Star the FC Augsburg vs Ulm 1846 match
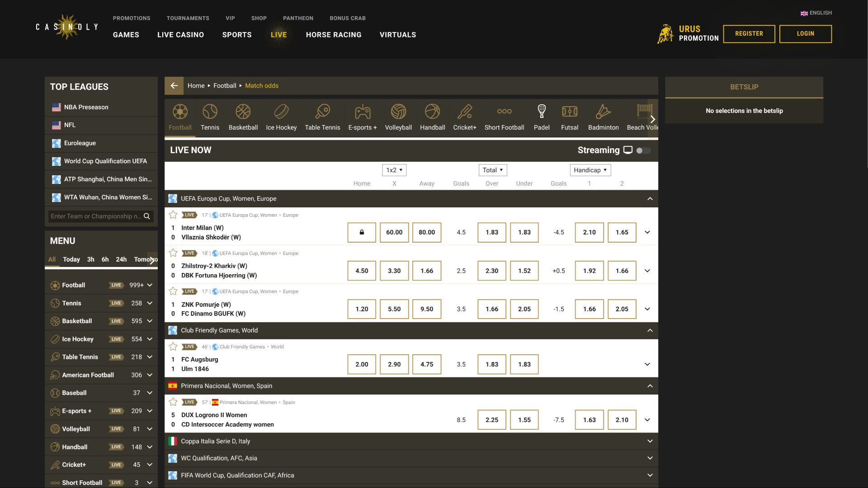The height and width of the screenshot is (488, 868). [x=173, y=347]
